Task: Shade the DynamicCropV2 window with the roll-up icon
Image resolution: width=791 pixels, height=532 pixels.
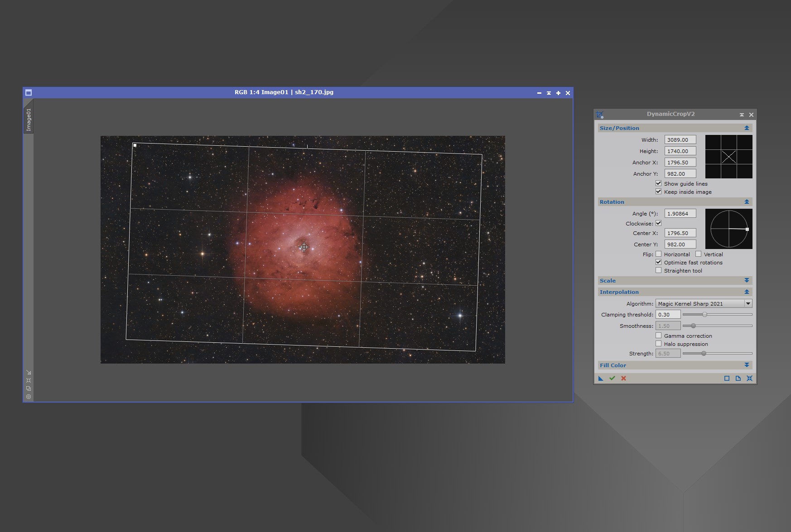Action: [742, 115]
